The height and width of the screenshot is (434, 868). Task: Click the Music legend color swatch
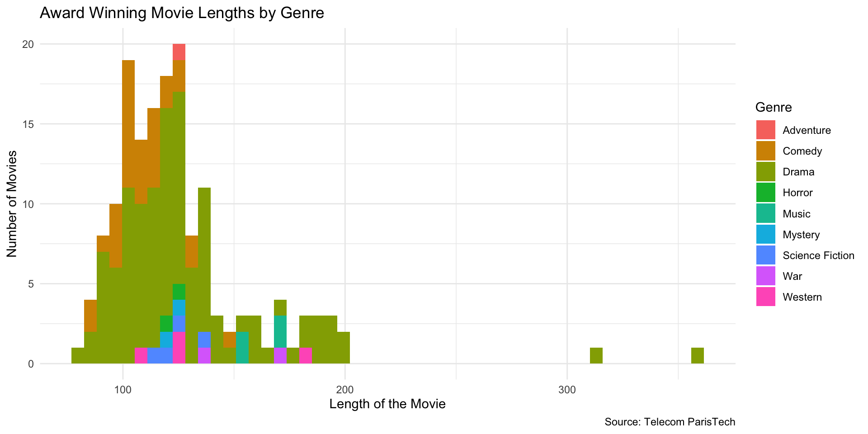tap(765, 214)
